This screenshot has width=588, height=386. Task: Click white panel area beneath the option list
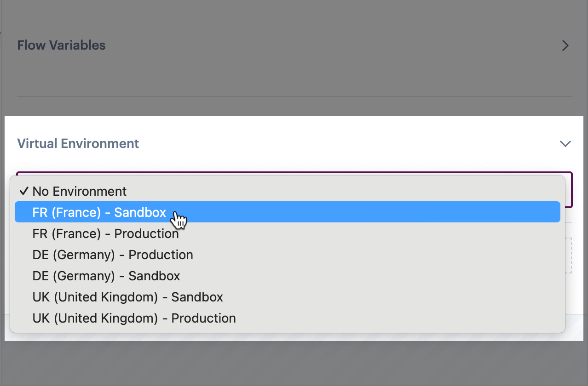[x=294, y=337]
